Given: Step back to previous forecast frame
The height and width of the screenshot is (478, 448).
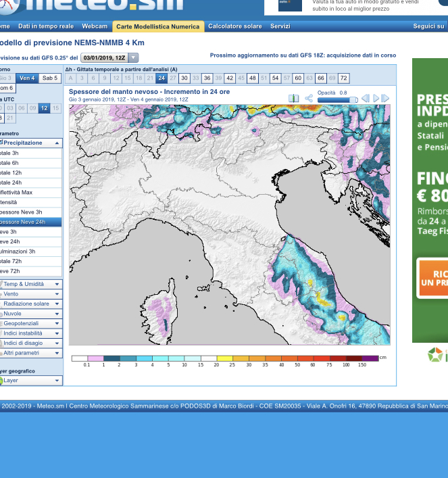Looking at the screenshot, I should point(365,99).
